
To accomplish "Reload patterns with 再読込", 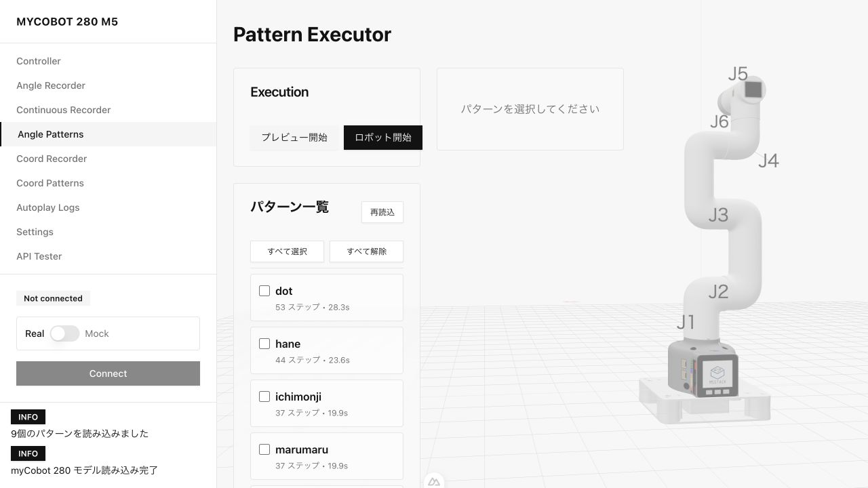I will [382, 212].
